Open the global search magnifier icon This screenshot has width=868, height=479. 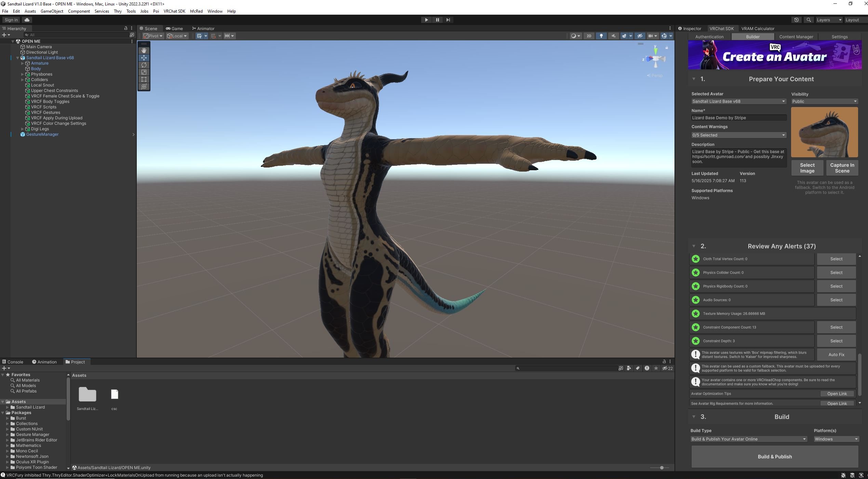809,20
